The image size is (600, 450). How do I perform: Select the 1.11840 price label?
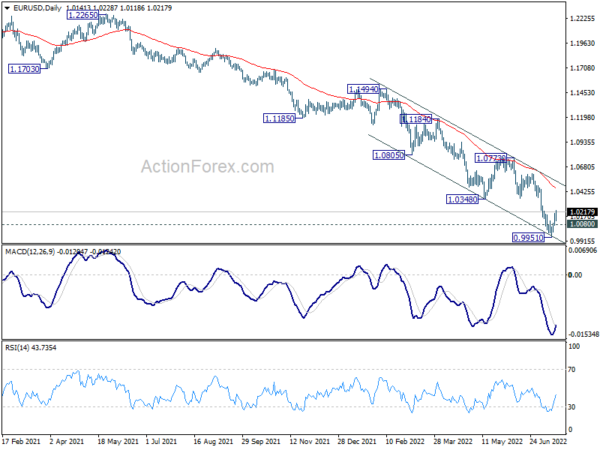[x=416, y=119]
